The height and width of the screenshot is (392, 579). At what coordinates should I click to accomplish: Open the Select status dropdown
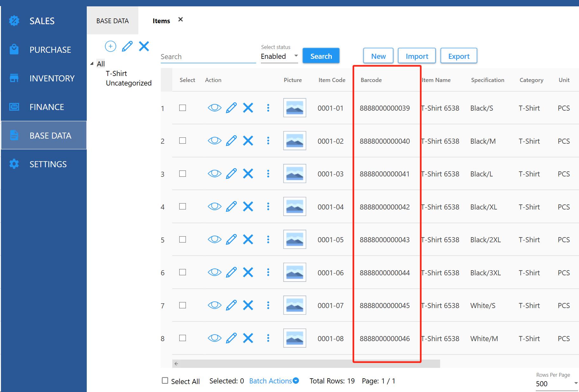click(x=279, y=56)
